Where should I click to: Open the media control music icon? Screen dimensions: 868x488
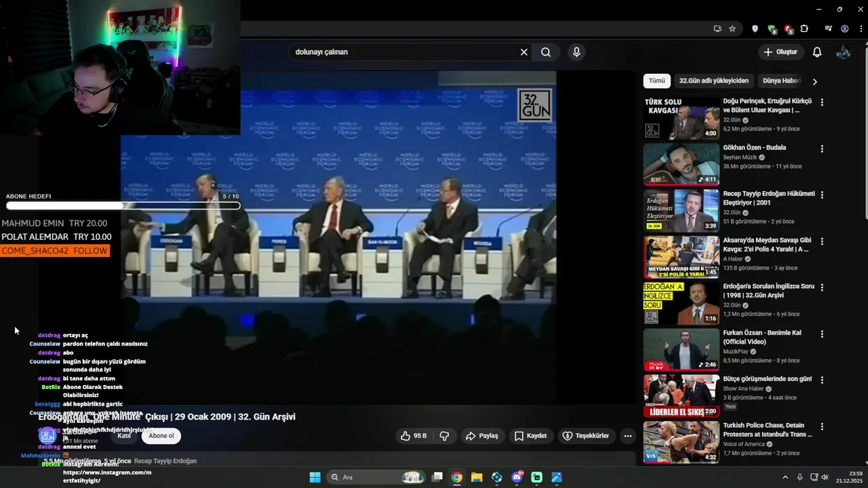coord(828,28)
